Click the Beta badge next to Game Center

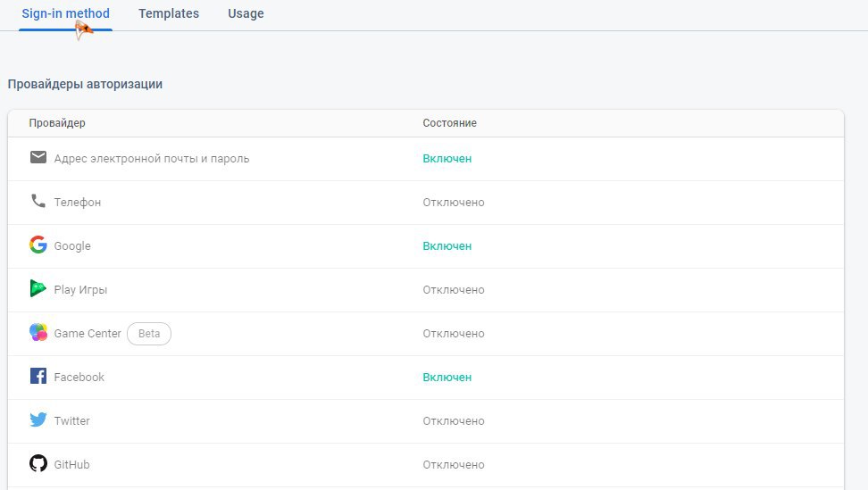tap(149, 334)
